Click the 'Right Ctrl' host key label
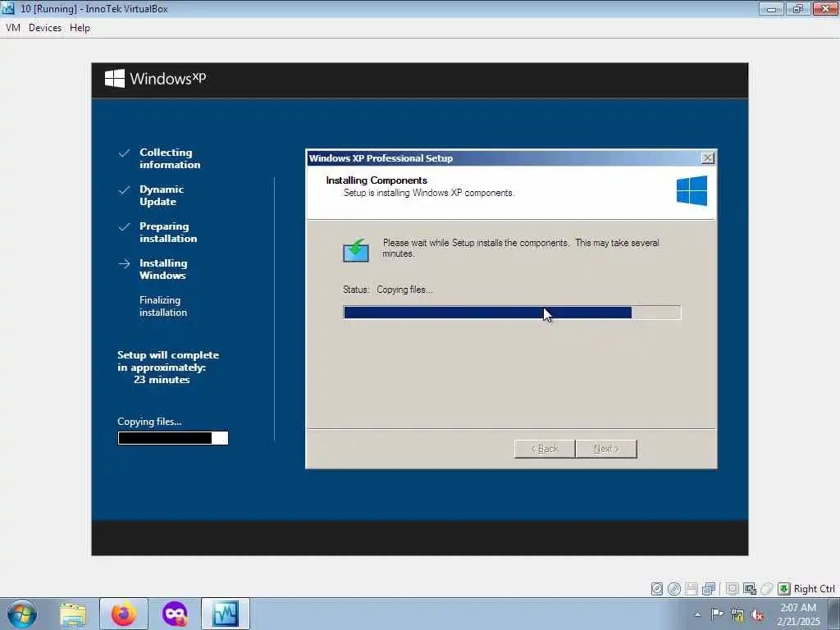This screenshot has width=840, height=630. (815, 589)
